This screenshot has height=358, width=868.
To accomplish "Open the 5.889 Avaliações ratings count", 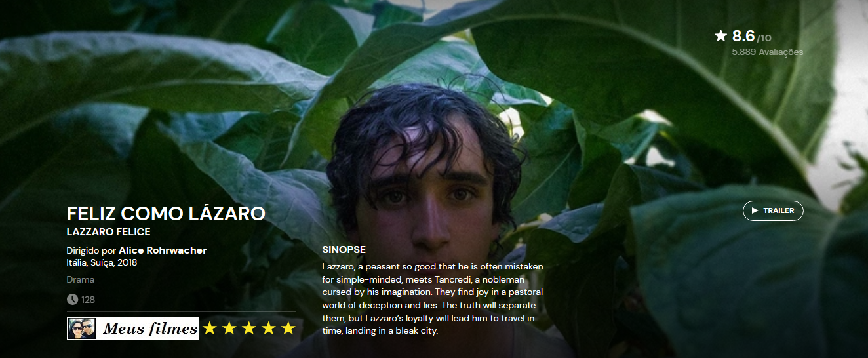I will 768,52.
